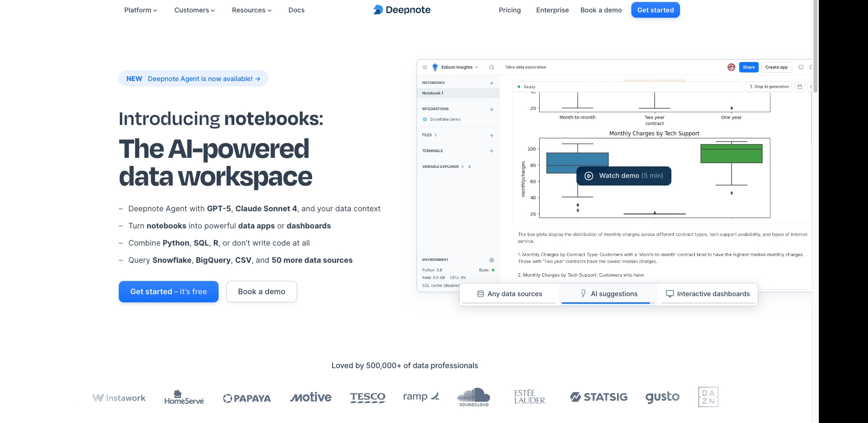Image resolution: width=868 pixels, height=423 pixels.
Task: Click the Estée Lauder logo
Action: click(x=529, y=397)
